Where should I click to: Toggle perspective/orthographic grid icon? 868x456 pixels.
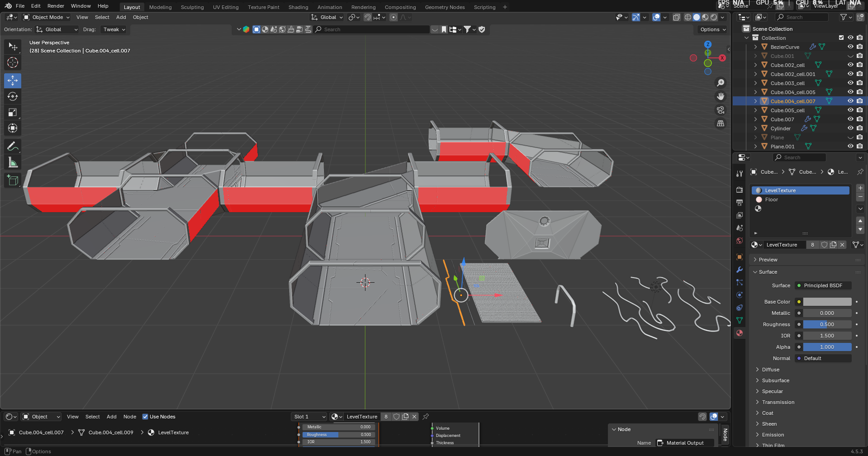721,123
